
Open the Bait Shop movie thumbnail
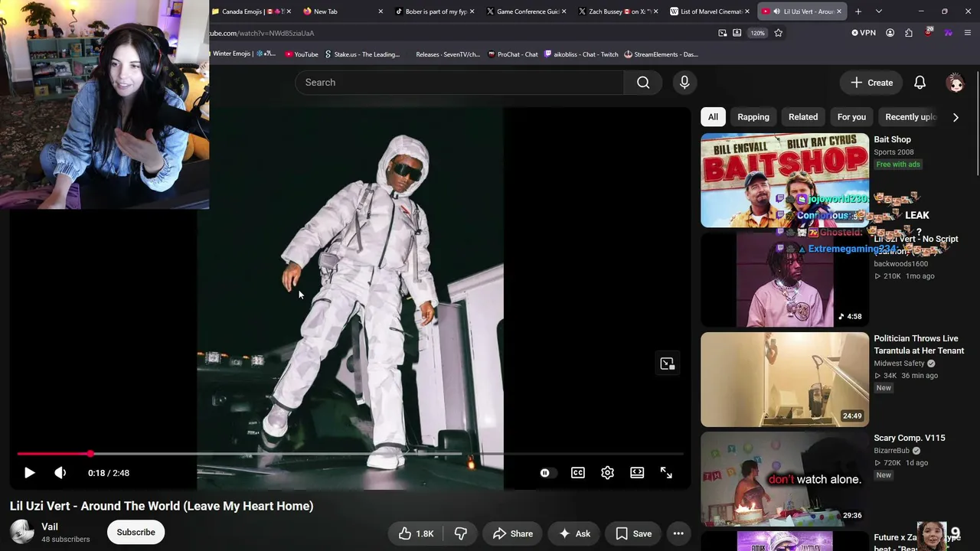pyautogui.click(x=785, y=181)
